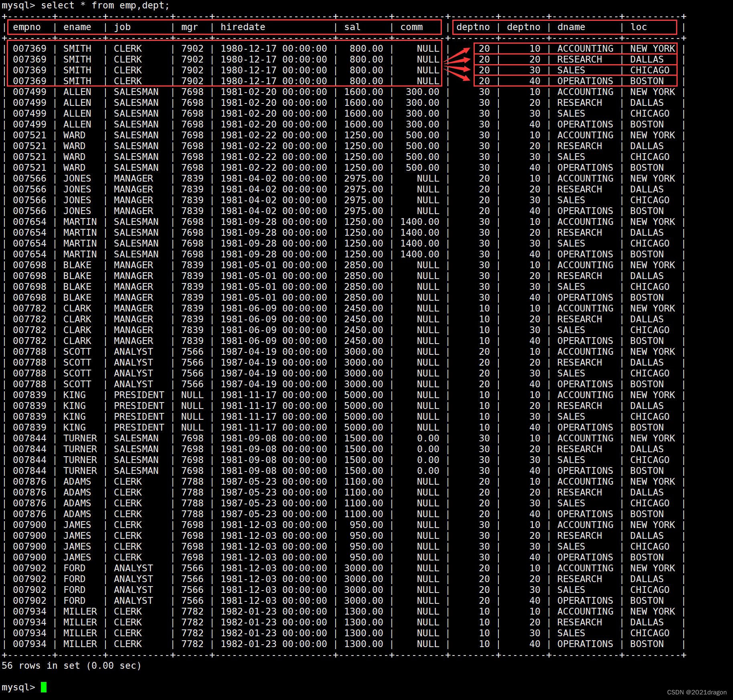
Task: Select '007499' in ALLEN's ACCOUNTING row
Action: [x=30, y=92]
